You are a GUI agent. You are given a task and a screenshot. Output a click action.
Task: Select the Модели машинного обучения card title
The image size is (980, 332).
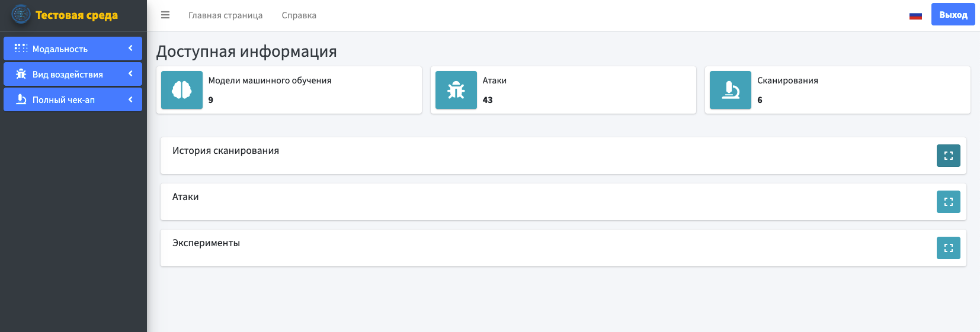[270, 80]
